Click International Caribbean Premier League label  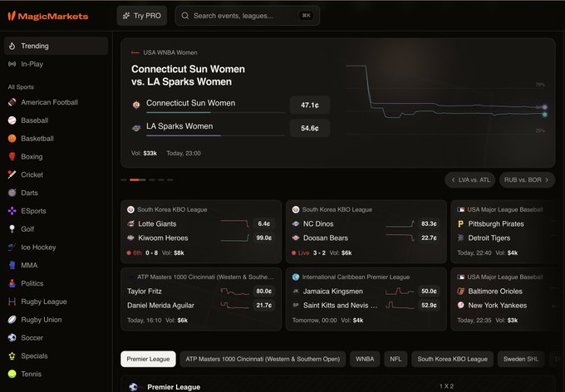[356, 277]
